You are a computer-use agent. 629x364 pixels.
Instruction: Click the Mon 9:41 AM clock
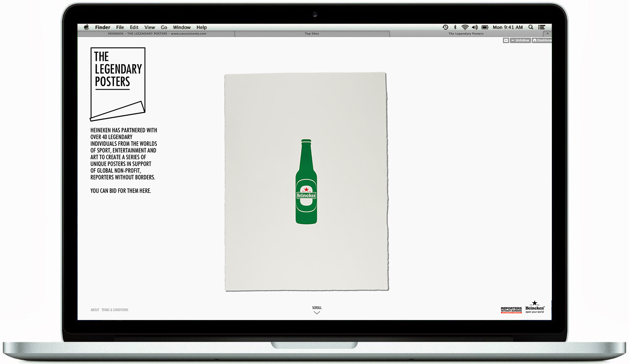(x=508, y=27)
